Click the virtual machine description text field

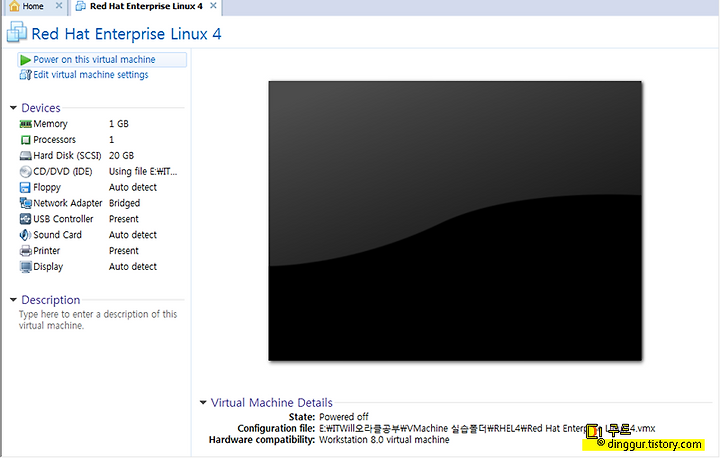tap(98, 320)
